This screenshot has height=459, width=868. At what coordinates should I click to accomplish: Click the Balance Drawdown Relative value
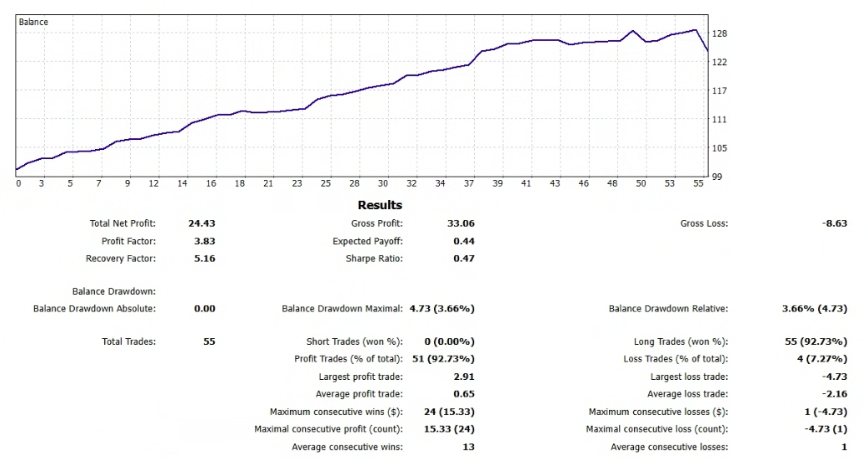point(814,308)
